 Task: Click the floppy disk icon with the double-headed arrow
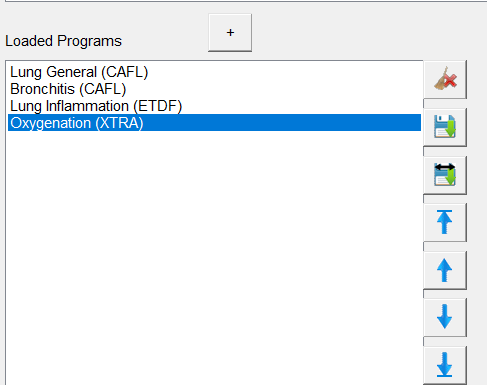click(x=445, y=175)
